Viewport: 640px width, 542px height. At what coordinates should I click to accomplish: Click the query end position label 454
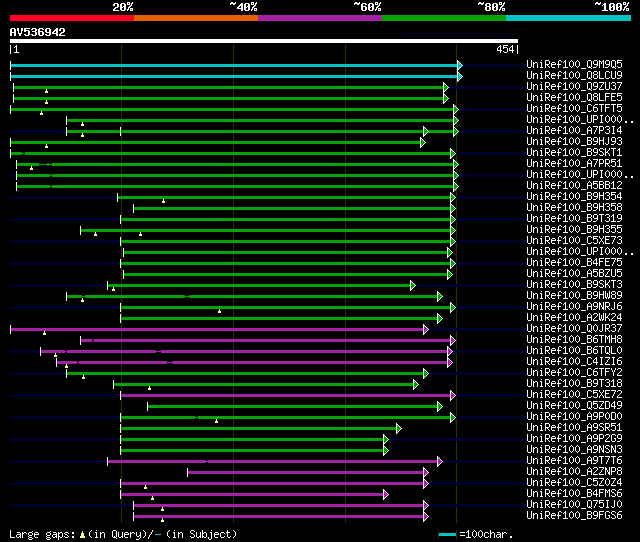505,49
